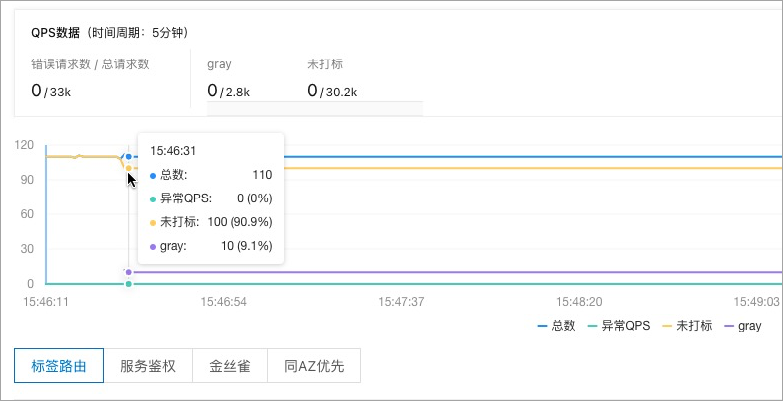The width and height of the screenshot is (783, 401).
Task: Click the yellow 未打标 data point on chart
Action: pos(129,168)
